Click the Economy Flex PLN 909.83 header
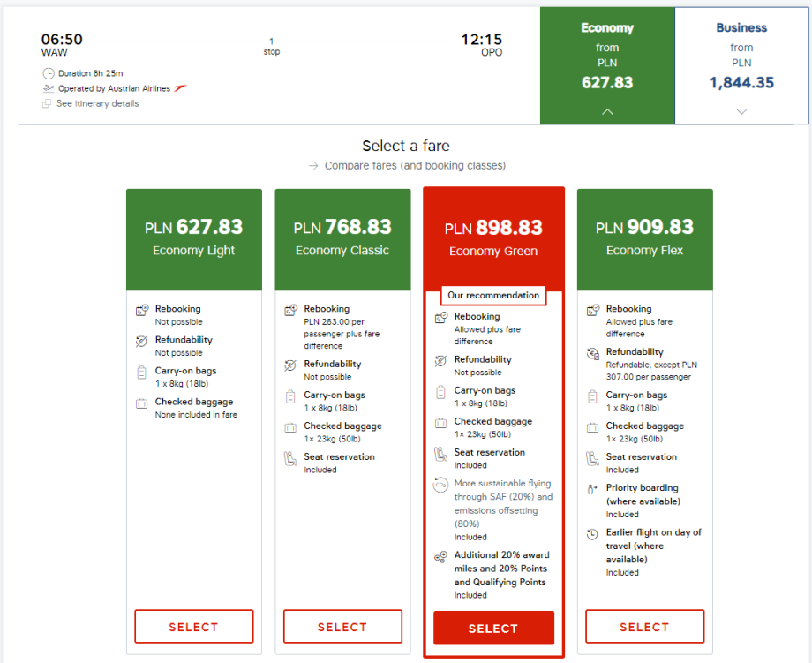This screenshot has height=663, width=812. pos(644,238)
